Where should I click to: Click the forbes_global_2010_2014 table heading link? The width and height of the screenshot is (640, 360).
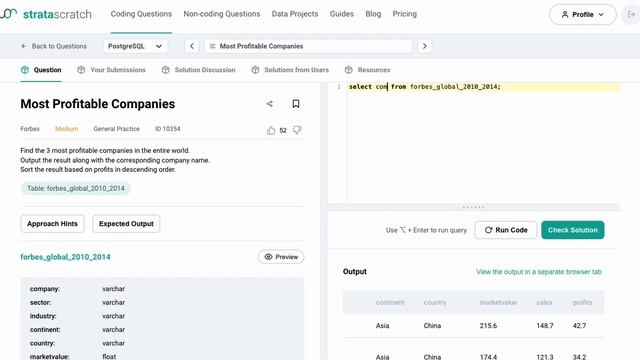65,257
